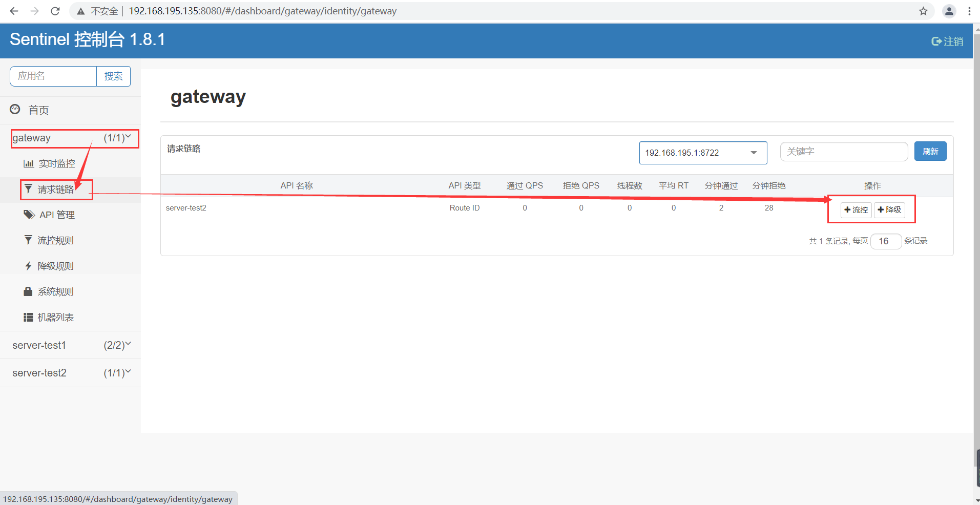Bookmark this page with the star icon
Image resolution: width=980 pixels, height=505 pixels.
(923, 11)
